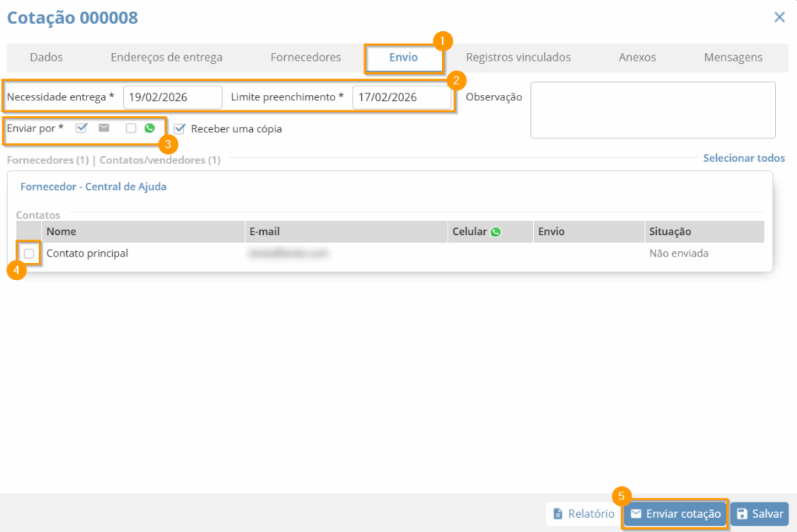Click the Salvar button
Screen dimensions: 797x532
click(759, 514)
